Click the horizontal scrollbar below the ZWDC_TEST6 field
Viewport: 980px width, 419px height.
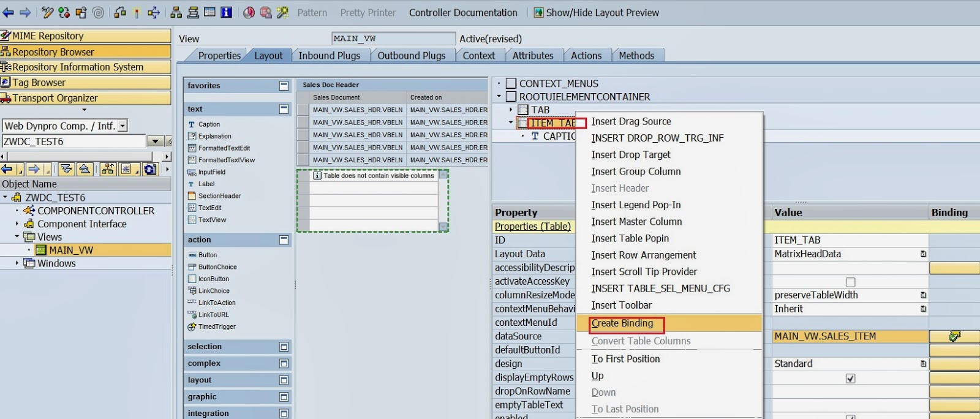coord(80,157)
